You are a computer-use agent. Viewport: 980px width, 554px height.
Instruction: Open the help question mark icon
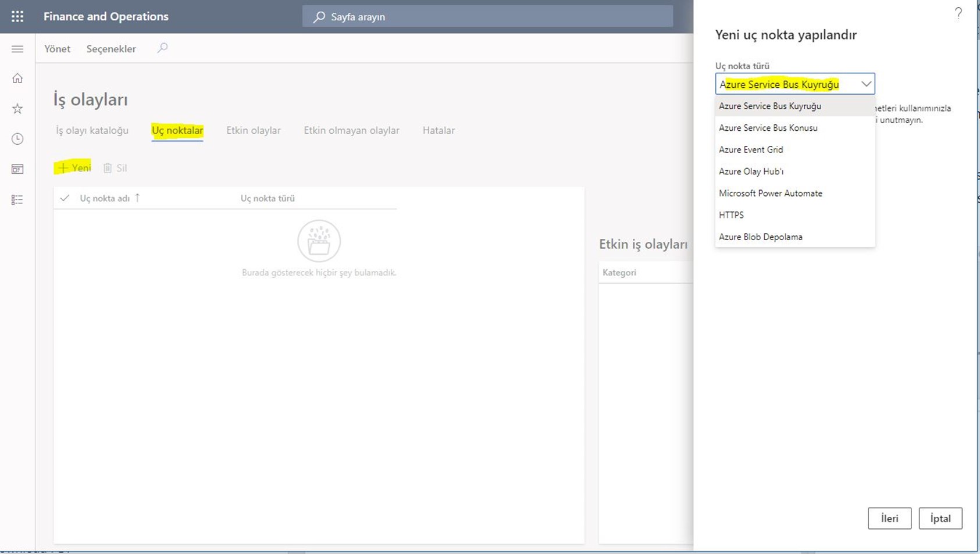click(958, 13)
